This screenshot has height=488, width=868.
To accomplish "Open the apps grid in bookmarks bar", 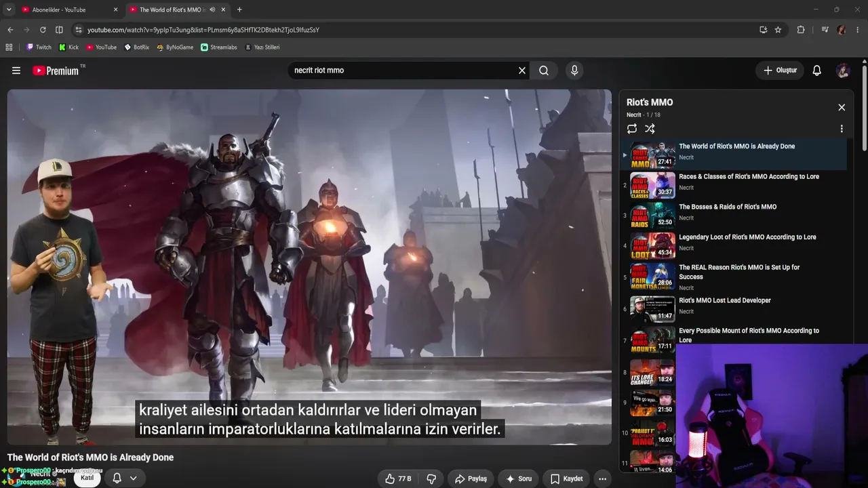I will tap(9, 47).
